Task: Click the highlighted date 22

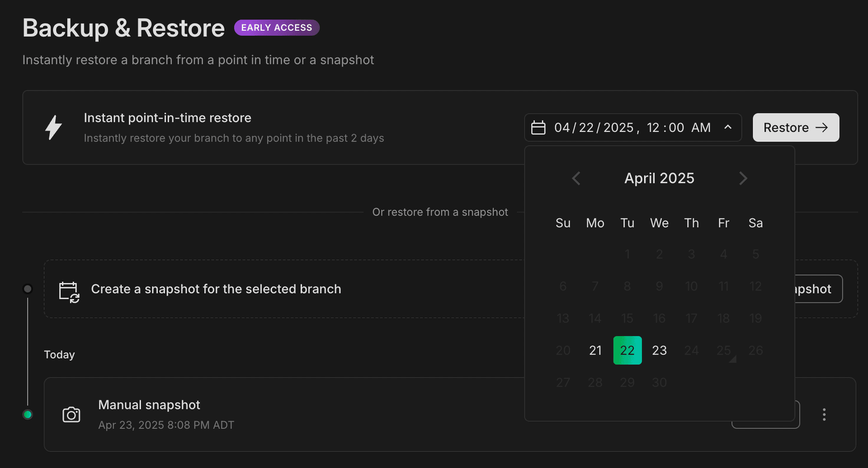Action: point(627,350)
